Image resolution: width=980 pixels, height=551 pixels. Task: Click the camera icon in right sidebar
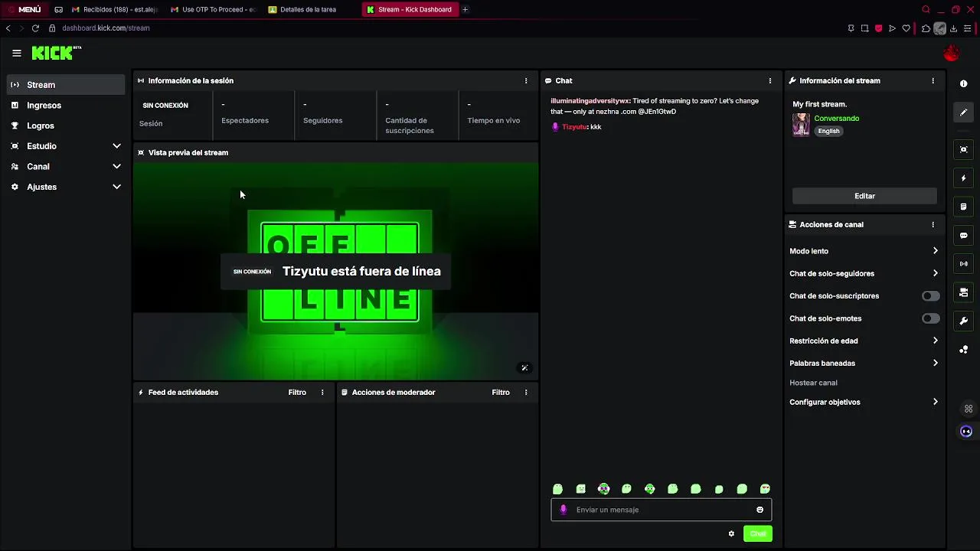(964, 293)
